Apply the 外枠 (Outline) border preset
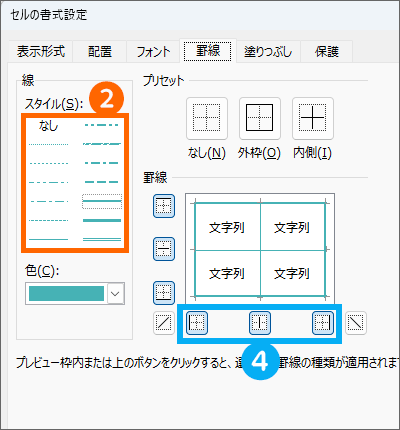The image size is (400, 430). 260,118
